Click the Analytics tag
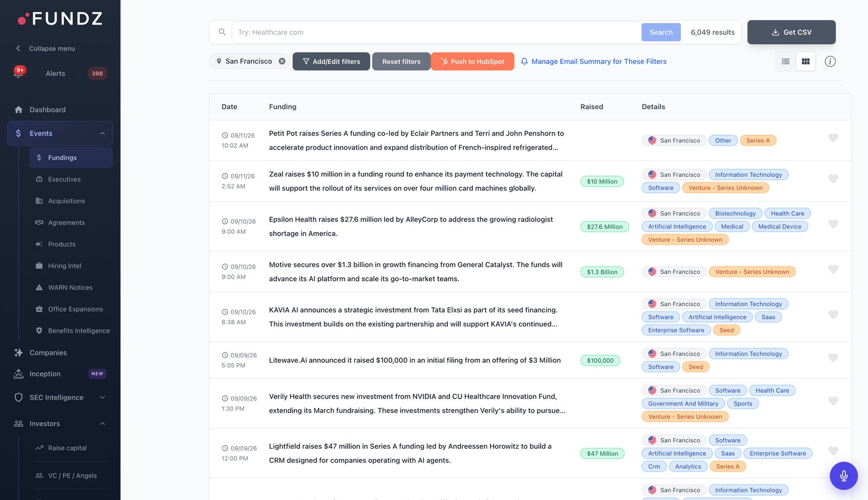 point(688,467)
